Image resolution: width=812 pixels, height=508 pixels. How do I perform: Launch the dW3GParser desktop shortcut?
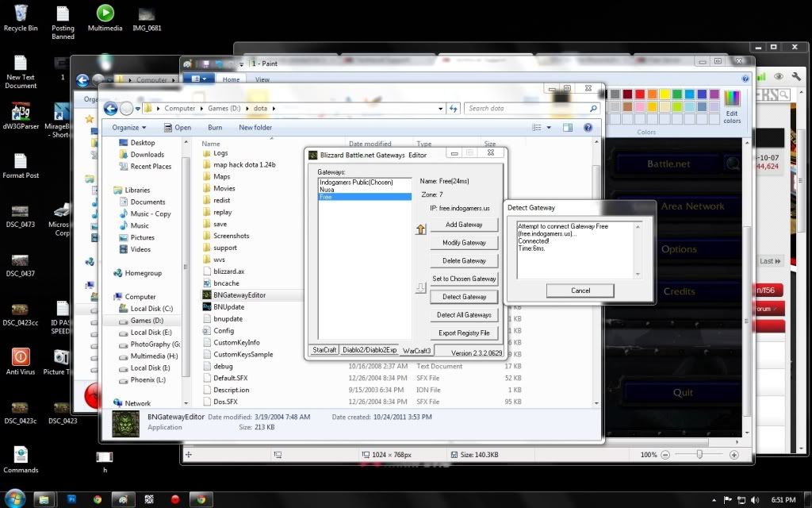click(x=21, y=116)
